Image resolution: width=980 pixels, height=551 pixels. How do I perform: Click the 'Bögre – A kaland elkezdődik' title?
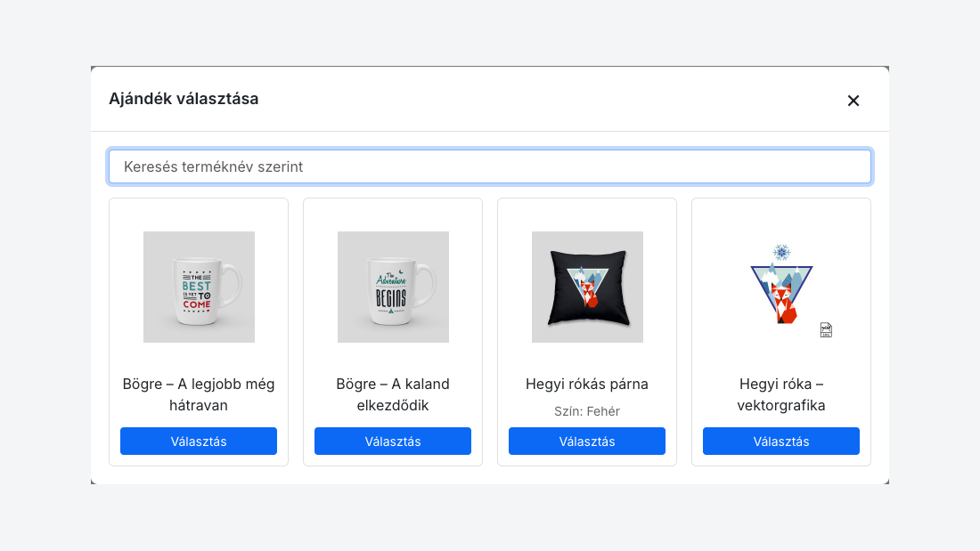point(393,395)
